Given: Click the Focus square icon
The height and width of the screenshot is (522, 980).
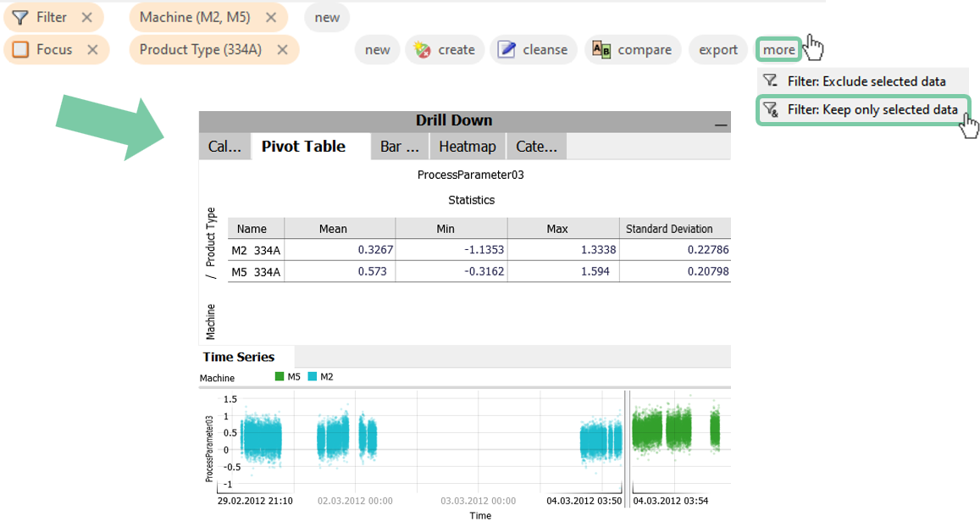Looking at the screenshot, I should click(20, 50).
